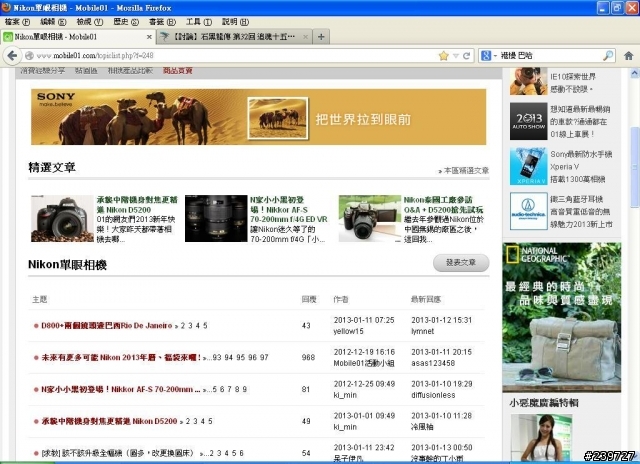This screenshot has width=640, height=464.
Task: Click the 商品查價 navigation link
Action: point(178,71)
